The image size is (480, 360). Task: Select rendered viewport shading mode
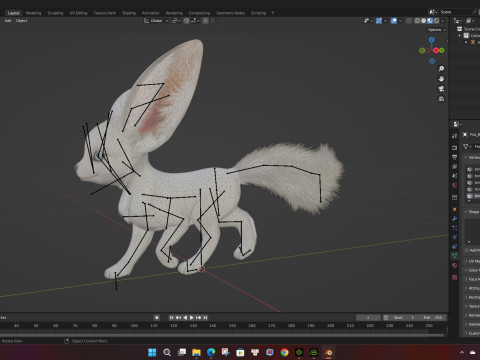tap(436, 21)
